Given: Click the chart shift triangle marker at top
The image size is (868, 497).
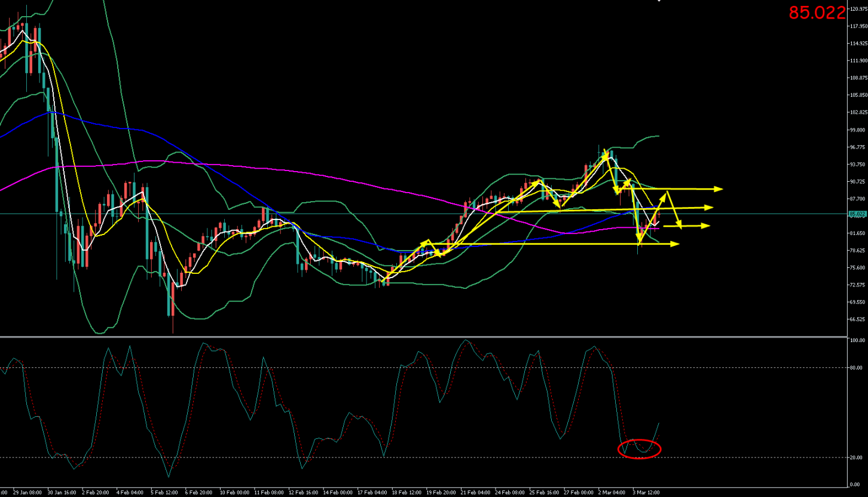Looking at the screenshot, I should 659,2.
